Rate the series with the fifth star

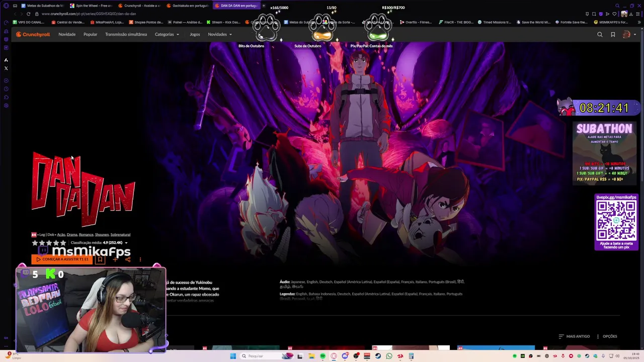tap(63, 243)
